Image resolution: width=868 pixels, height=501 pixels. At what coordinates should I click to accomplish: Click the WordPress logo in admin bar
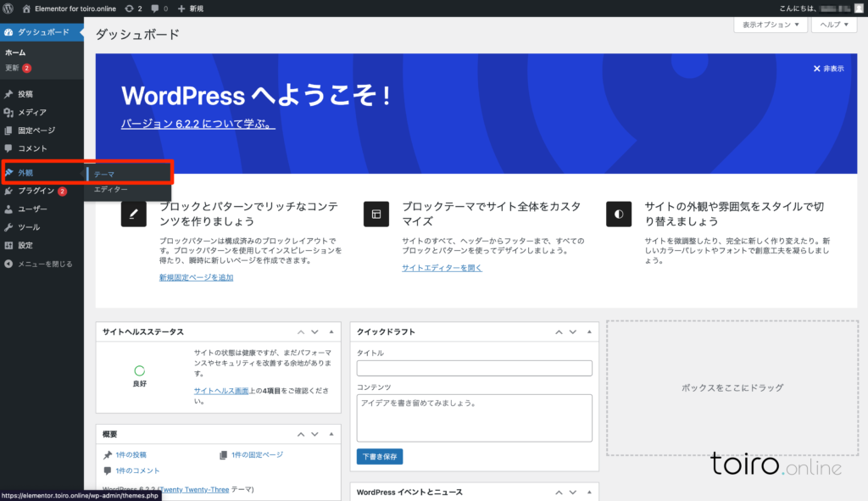click(x=8, y=8)
